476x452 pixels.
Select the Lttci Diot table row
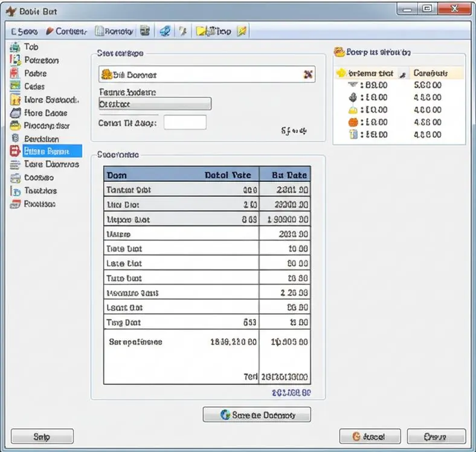(207, 204)
